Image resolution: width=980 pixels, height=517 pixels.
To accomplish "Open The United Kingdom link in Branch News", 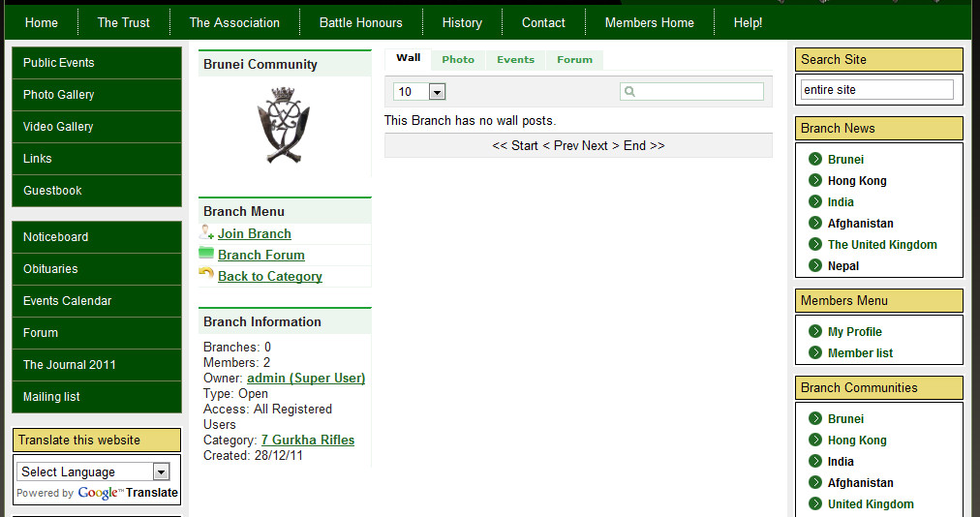I will point(882,244).
